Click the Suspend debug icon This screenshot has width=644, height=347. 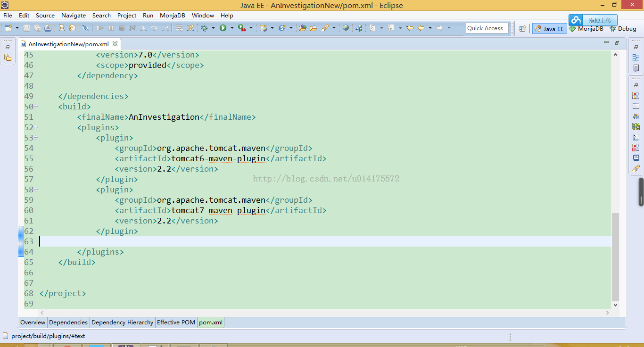pyautogui.click(x=111, y=28)
